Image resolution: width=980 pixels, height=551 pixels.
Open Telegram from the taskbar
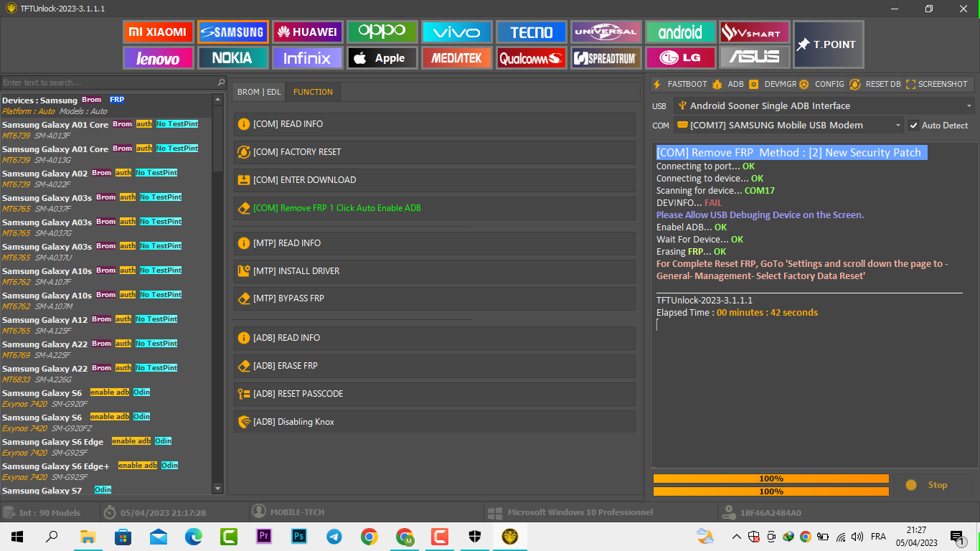click(334, 537)
